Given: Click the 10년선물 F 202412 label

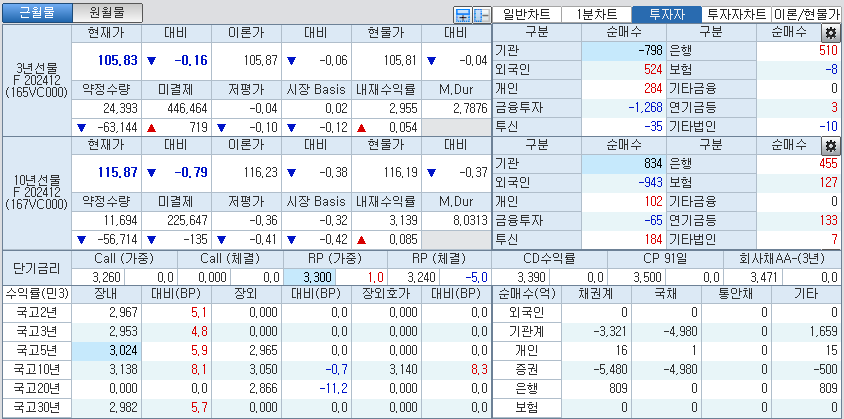Looking at the screenshot, I should pyautogui.click(x=37, y=193).
